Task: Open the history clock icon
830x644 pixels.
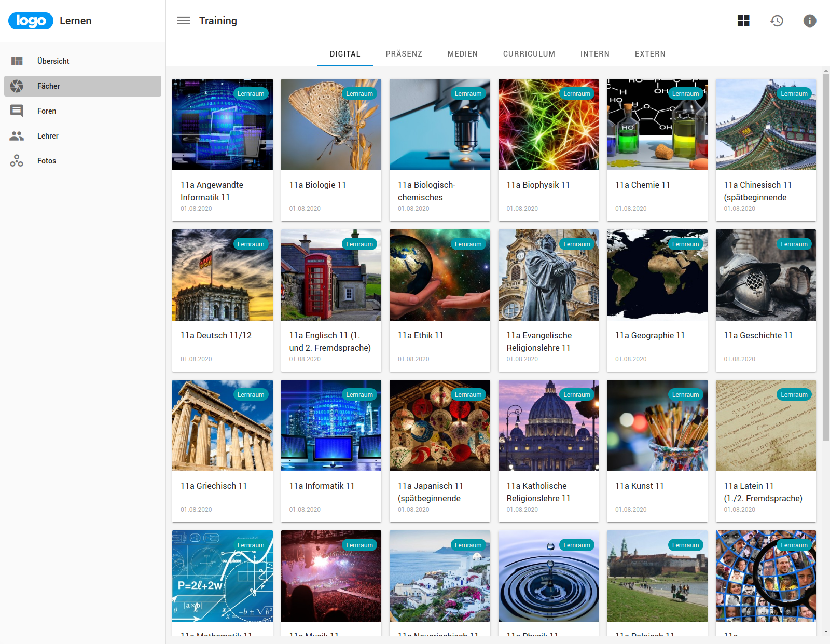Action: click(x=777, y=21)
